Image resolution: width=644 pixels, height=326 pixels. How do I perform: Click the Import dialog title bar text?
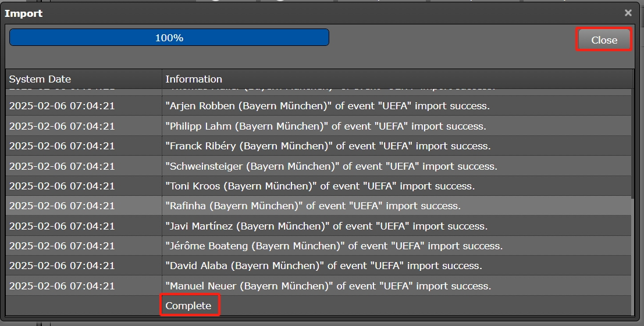(x=24, y=13)
